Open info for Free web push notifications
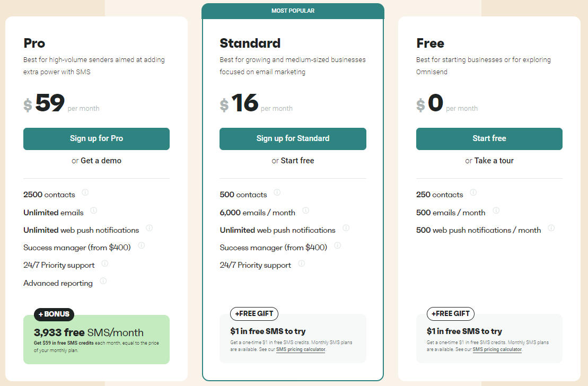This screenshot has height=386, width=588. [x=551, y=229]
